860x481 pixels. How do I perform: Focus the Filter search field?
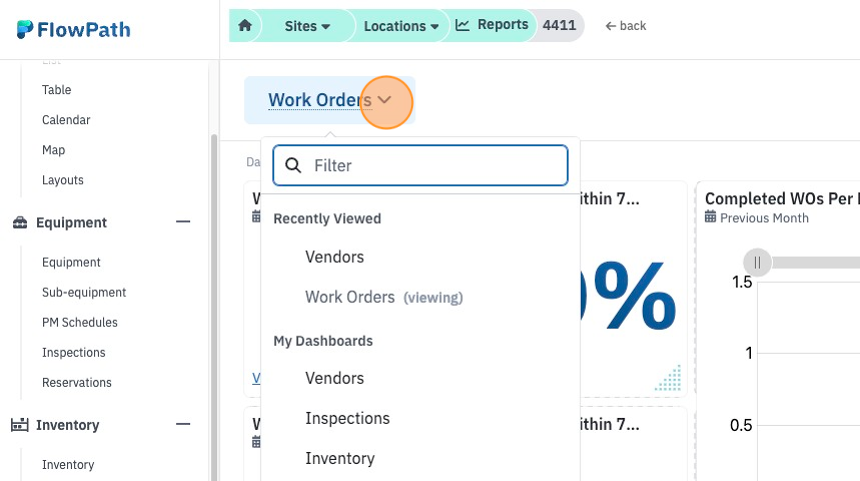pyautogui.click(x=420, y=165)
